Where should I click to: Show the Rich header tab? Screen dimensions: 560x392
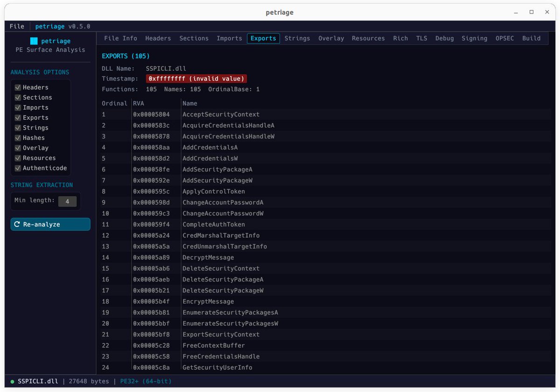pos(400,38)
